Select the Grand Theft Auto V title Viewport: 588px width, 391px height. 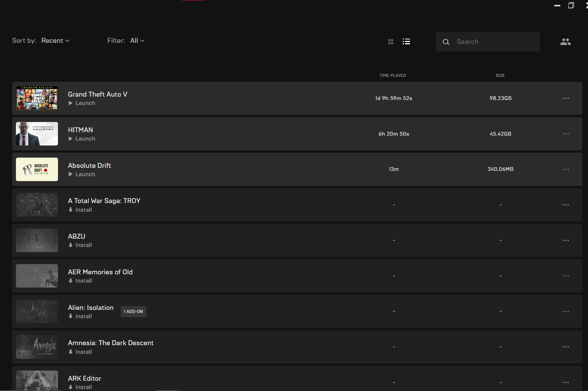(98, 94)
